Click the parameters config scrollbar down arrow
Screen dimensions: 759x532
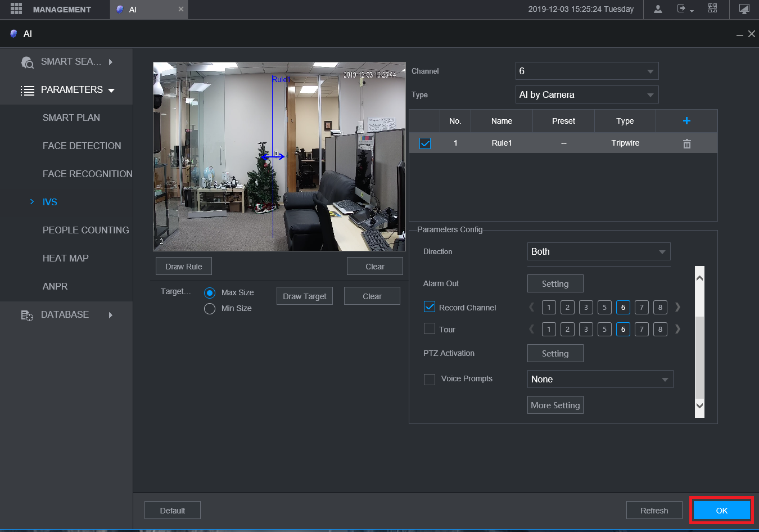coord(699,405)
